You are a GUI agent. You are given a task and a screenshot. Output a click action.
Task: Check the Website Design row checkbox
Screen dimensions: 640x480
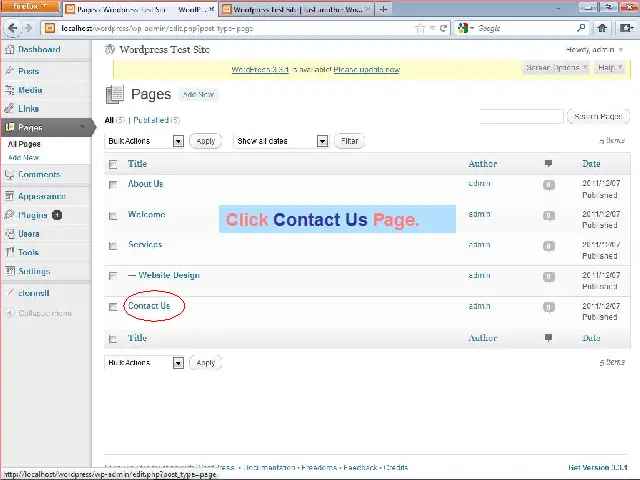113,276
